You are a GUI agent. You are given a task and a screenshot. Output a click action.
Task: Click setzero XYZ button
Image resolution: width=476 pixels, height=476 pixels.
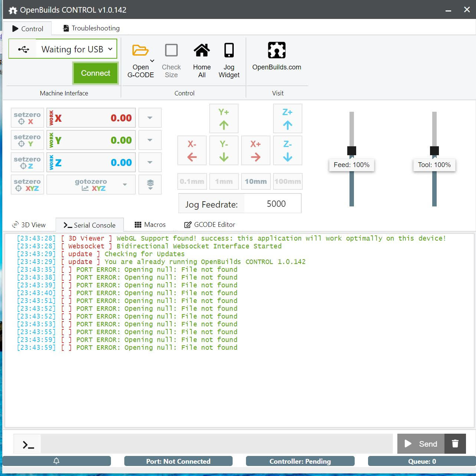[27, 185]
